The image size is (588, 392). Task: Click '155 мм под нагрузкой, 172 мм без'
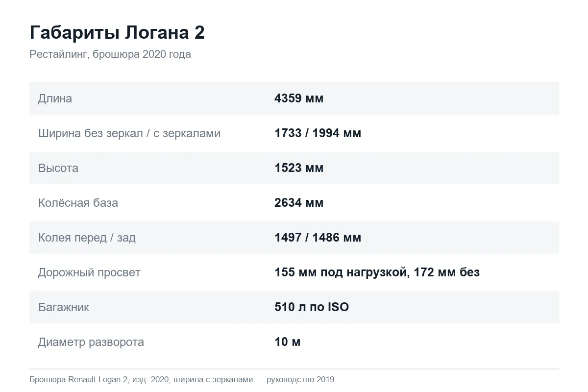[377, 272]
